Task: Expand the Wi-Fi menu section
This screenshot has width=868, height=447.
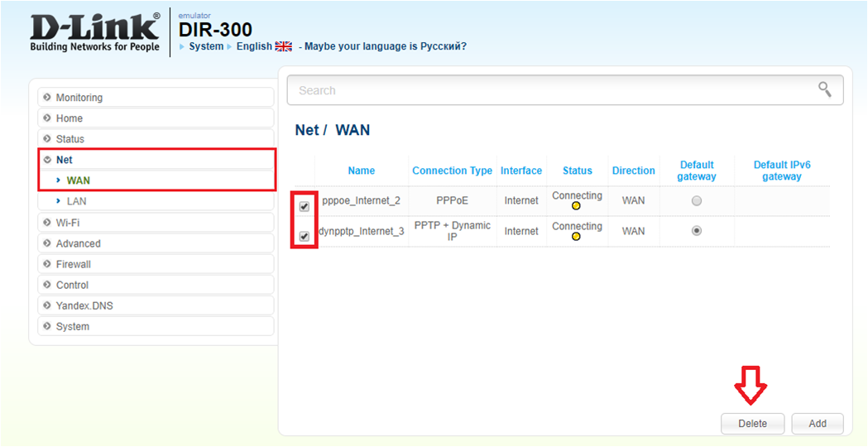Action: pyautogui.click(x=68, y=223)
